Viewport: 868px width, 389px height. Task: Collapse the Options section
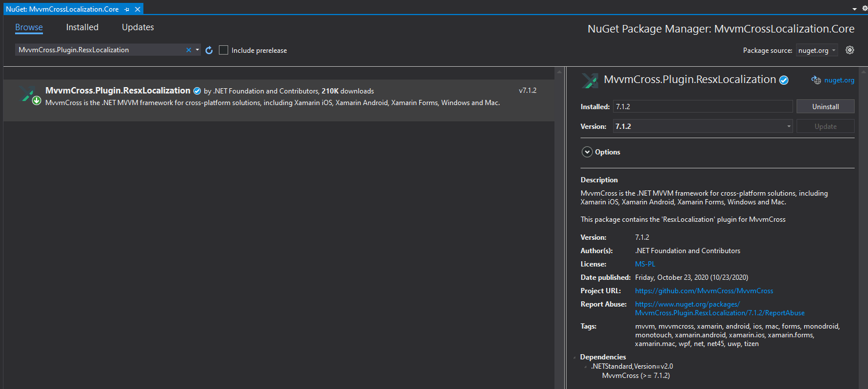(587, 152)
